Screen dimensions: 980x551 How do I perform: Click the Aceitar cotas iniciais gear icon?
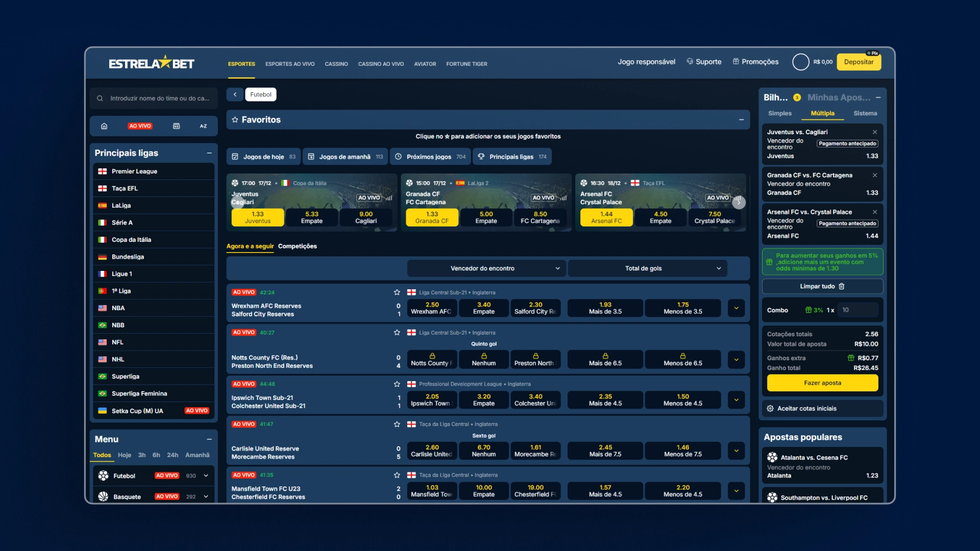[x=770, y=409]
